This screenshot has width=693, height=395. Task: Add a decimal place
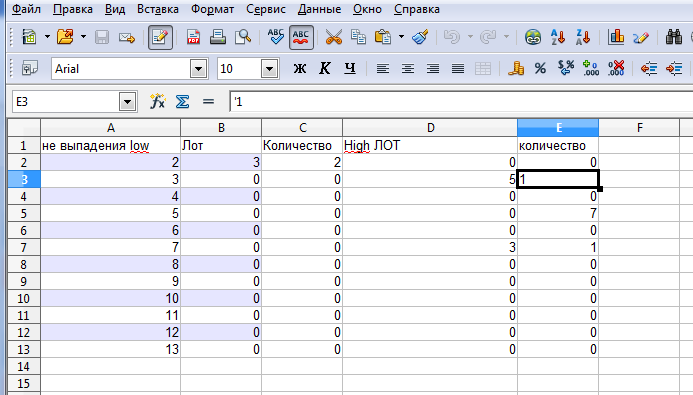coord(591,68)
